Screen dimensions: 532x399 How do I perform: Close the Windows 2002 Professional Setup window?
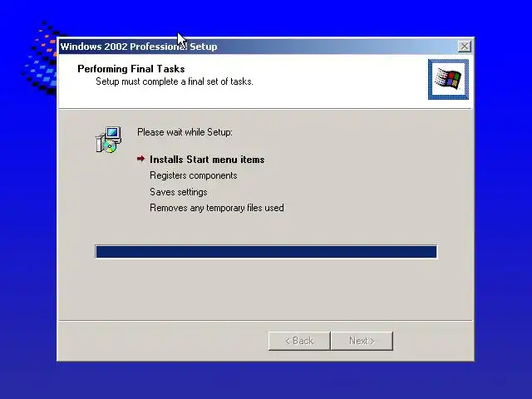(464, 47)
